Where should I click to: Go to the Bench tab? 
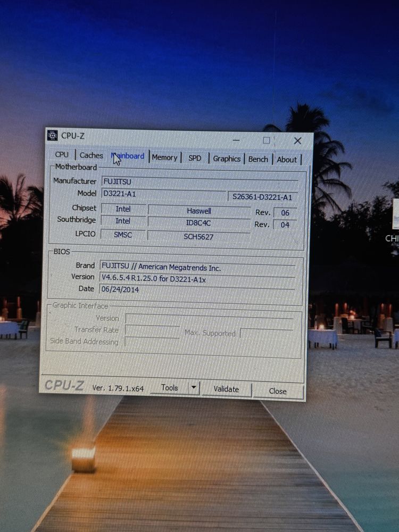coord(258,159)
